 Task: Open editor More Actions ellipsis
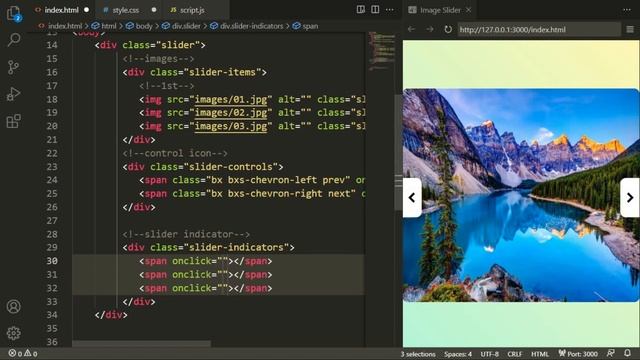coord(390,9)
